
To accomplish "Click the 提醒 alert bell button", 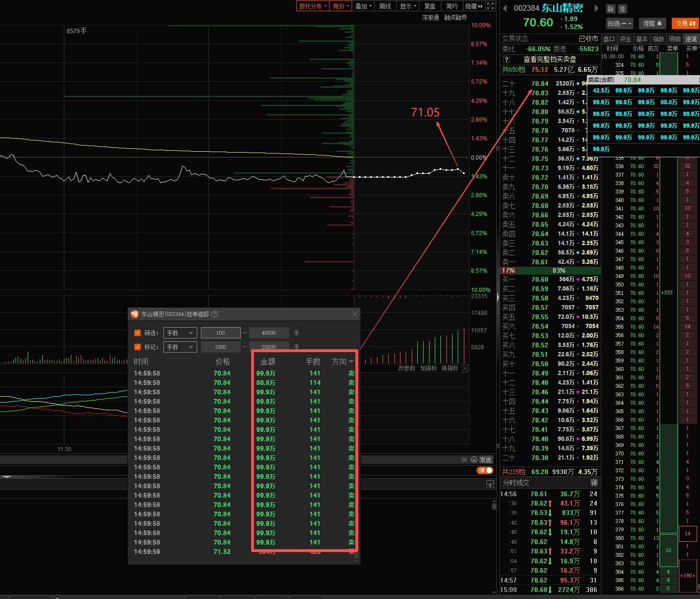I will (x=652, y=23).
